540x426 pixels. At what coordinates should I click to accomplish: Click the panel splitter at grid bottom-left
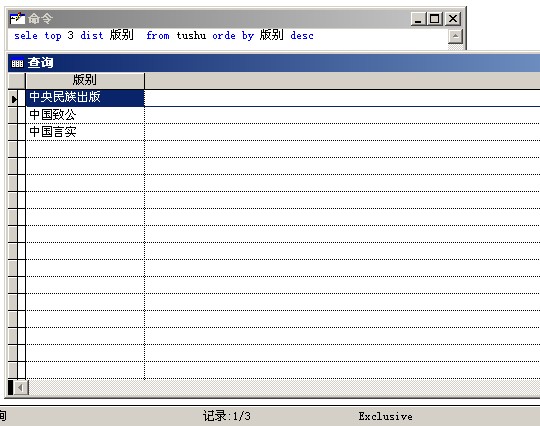tap(10, 388)
